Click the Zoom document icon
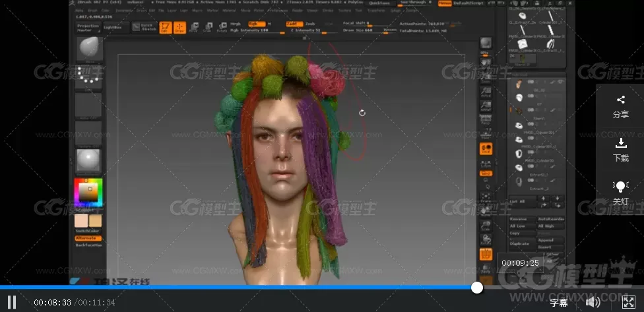The width and height of the screenshot is (644, 312). [x=486, y=77]
